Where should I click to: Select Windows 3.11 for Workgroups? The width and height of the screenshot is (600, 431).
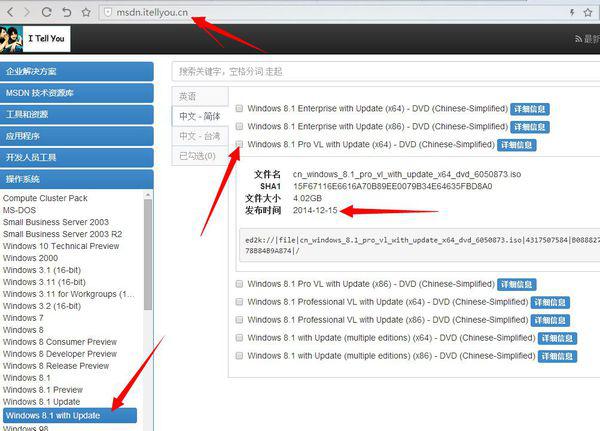click(x=68, y=294)
